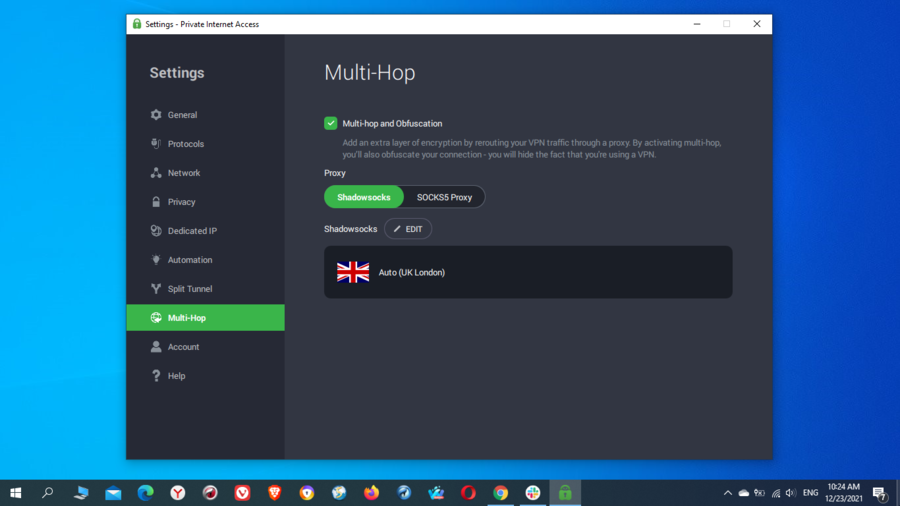Image resolution: width=900 pixels, height=506 pixels.
Task: Click EDIT button next to Shadowsocks
Action: (x=408, y=229)
